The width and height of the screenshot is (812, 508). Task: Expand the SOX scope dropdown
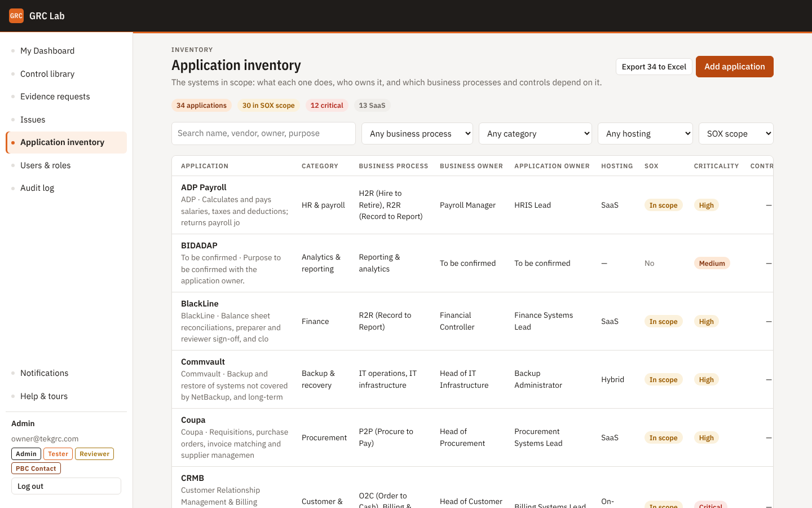(x=736, y=134)
